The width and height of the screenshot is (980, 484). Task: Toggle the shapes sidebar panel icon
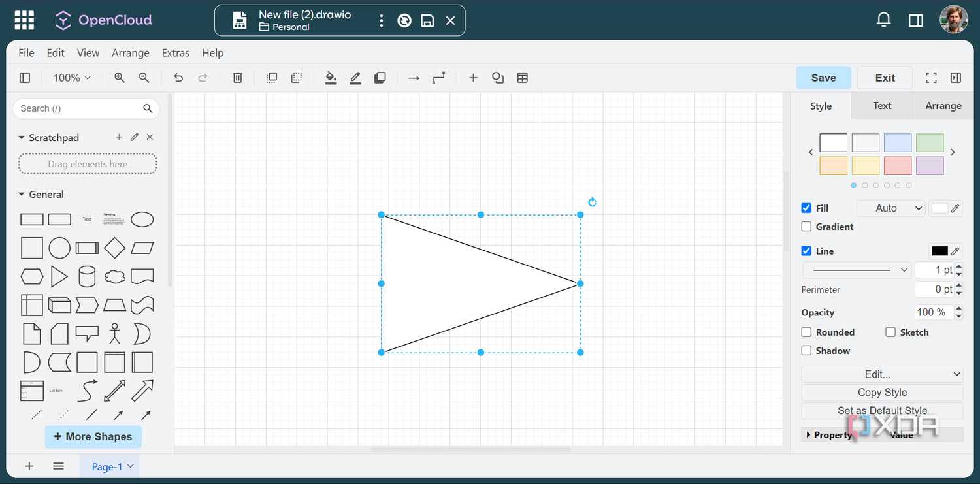point(25,78)
